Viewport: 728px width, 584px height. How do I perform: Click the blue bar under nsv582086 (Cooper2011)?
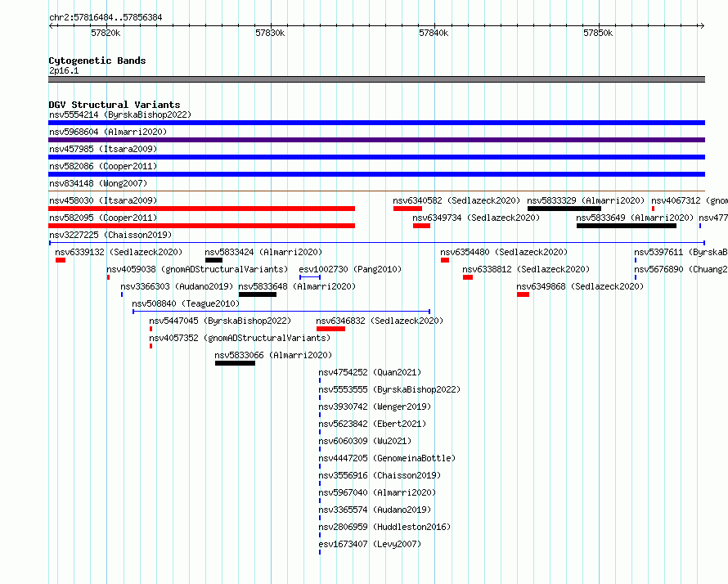tap(376, 174)
